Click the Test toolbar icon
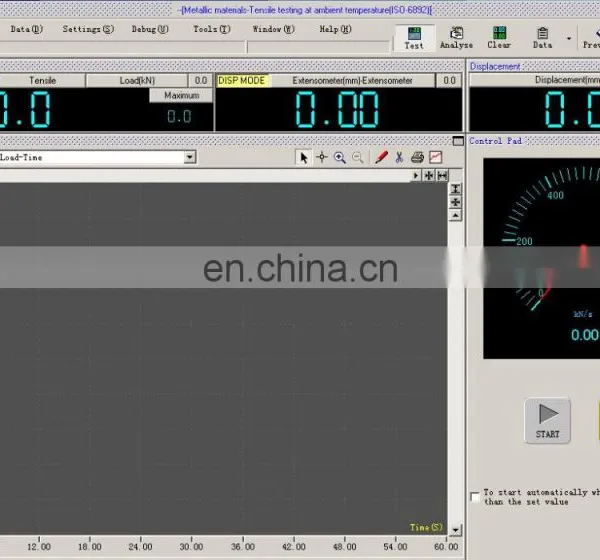The width and height of the screenshot is (600, 560). [x=414, y=38]
